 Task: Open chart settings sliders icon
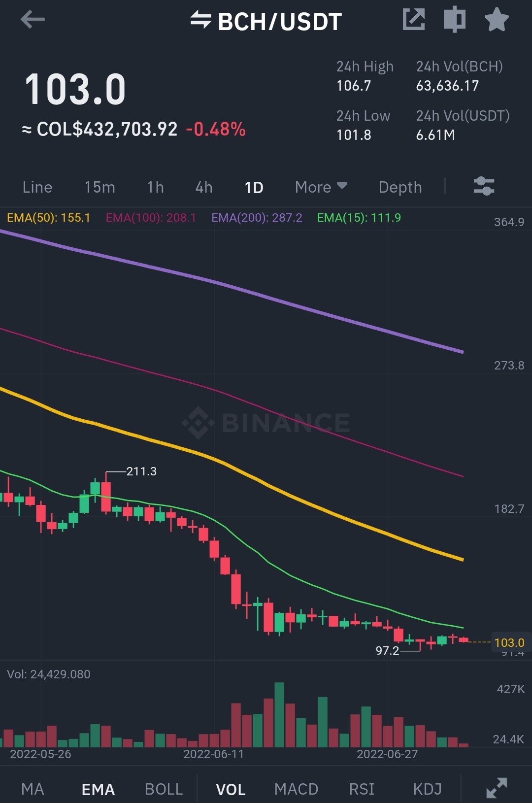484,186
